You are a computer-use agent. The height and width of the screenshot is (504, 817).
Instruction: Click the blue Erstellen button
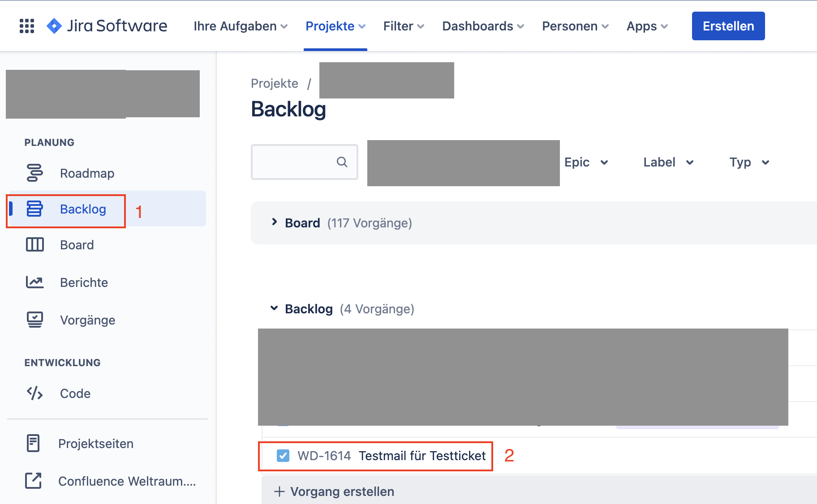click(x=728, y=26)
